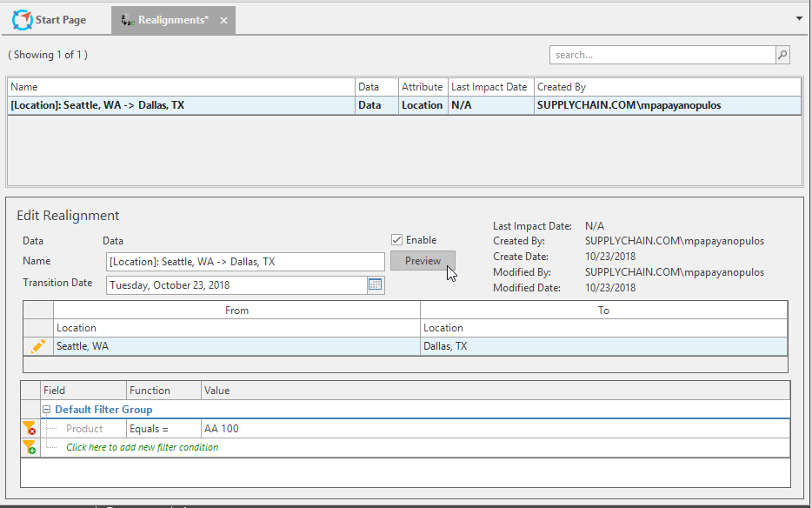Click the Function column header
Image resolution: width=812 pixels, height=508 pixels.
pos(163,391)
